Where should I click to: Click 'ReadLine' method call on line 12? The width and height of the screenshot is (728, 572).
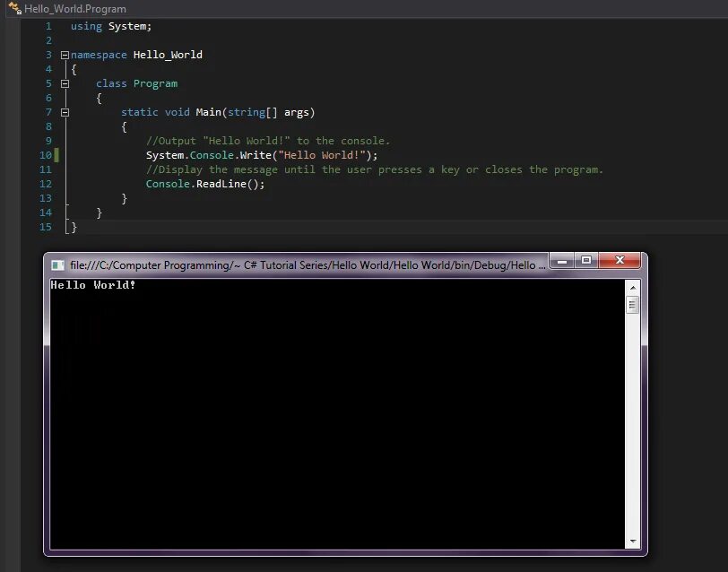pos(221,184)
